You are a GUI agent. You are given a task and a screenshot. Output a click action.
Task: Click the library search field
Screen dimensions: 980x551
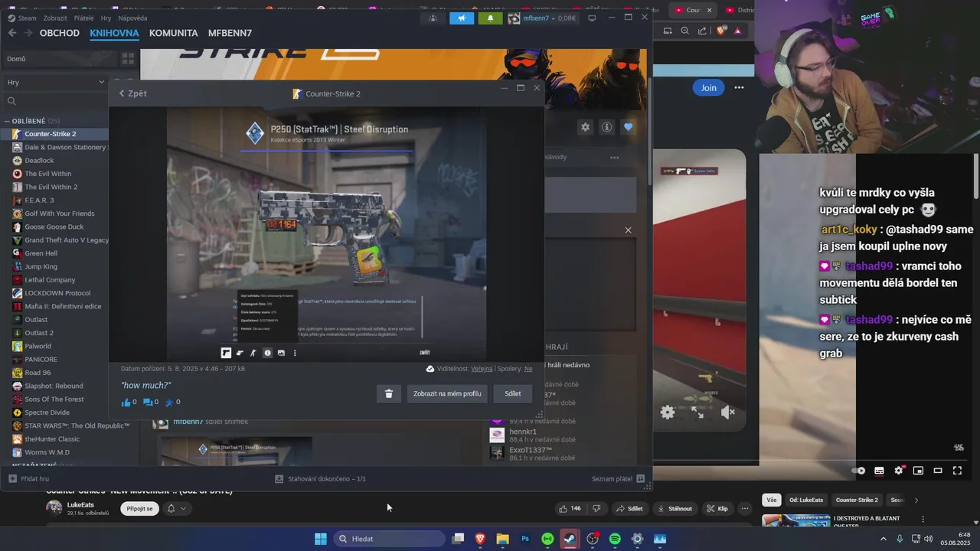point(56,101)
